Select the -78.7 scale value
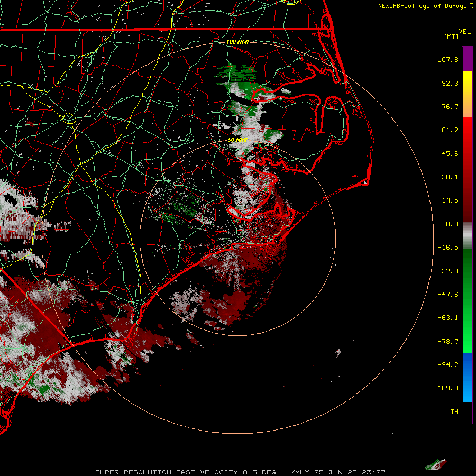This screenshot has width=476, height=476. coord(448,342)
